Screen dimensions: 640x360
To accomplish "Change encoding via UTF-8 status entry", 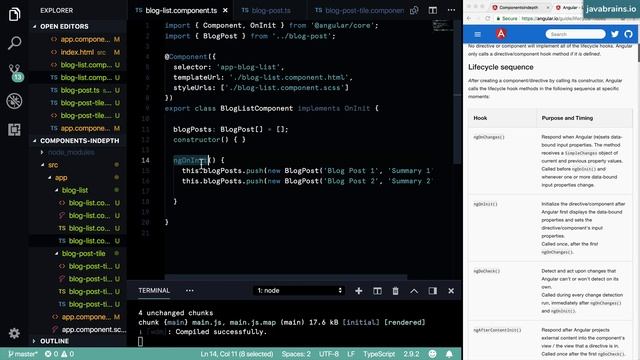I will (329, 354).
